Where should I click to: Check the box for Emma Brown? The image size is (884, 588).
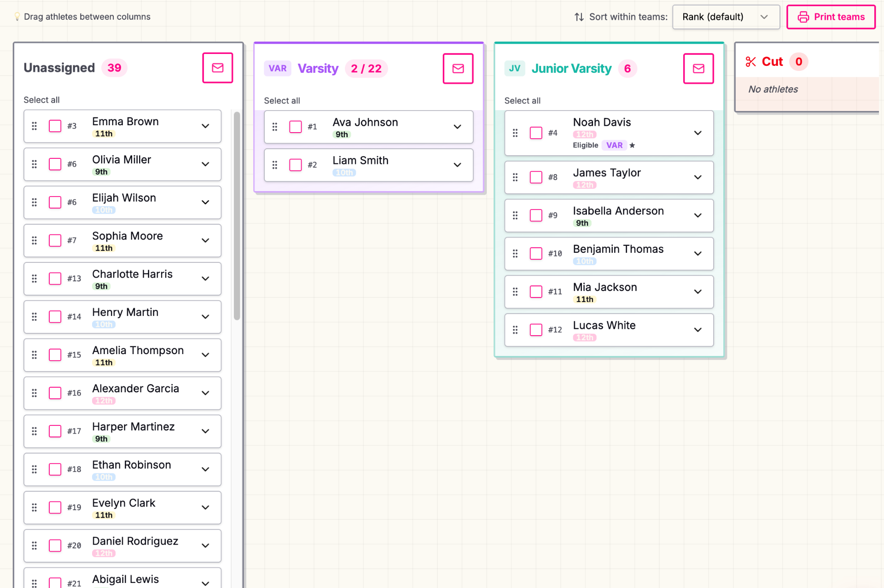pos(55,126)
